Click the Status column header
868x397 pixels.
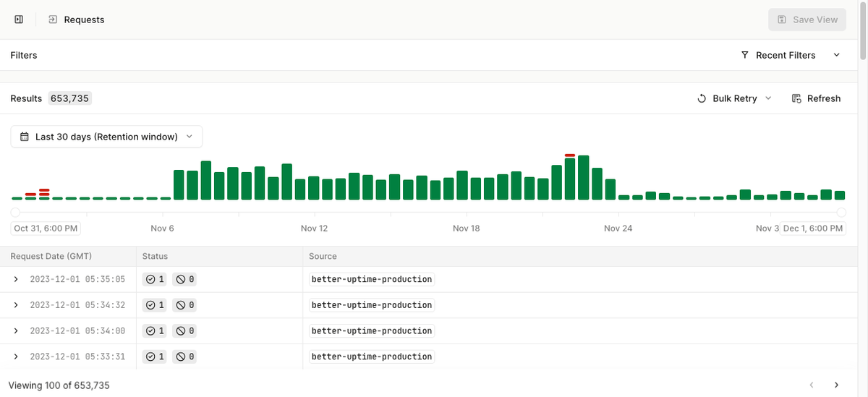tap(155, 256)
